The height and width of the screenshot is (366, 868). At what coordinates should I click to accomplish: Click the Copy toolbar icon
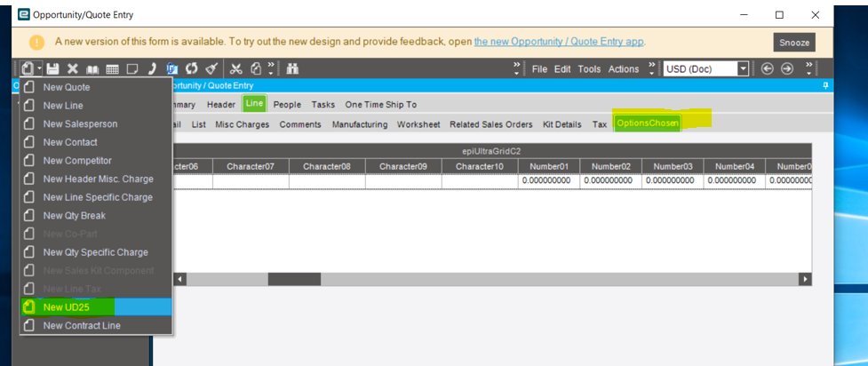[x=256, y=68]
